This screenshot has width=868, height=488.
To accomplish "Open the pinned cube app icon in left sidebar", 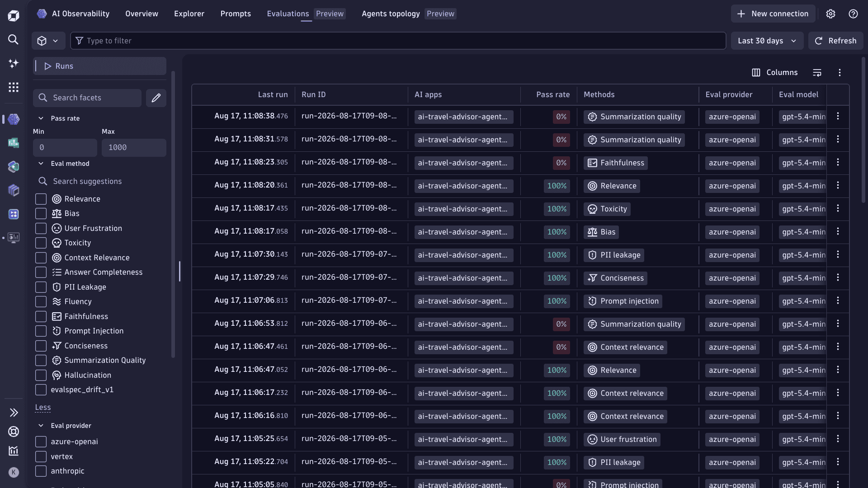I will pos(14,190).
